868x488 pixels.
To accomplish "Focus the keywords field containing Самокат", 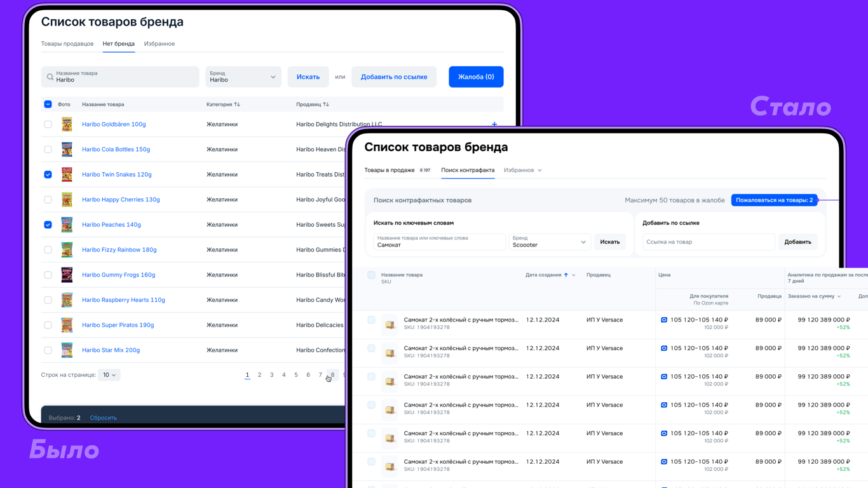I will pyautogui.click(x=439, y=242).
